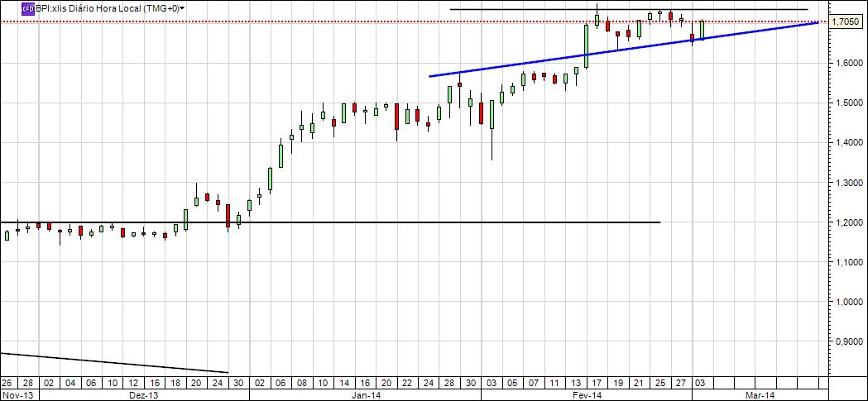Open the chart title dropdown arrow
This screenshot has height=401, width=868.
click(x=183, y=8)
